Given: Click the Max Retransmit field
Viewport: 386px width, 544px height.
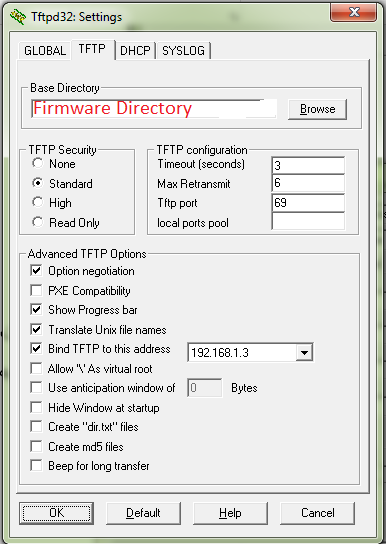Looking at the screenshot, I should 308,184.
